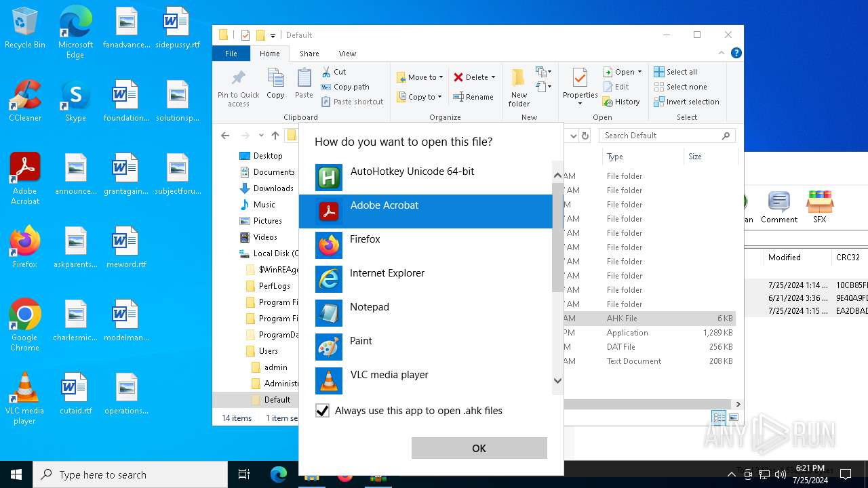Viewport: 868px width, 488px height.
Task: Choose Adobe Acrobat to open file
Action: (426, 211)
